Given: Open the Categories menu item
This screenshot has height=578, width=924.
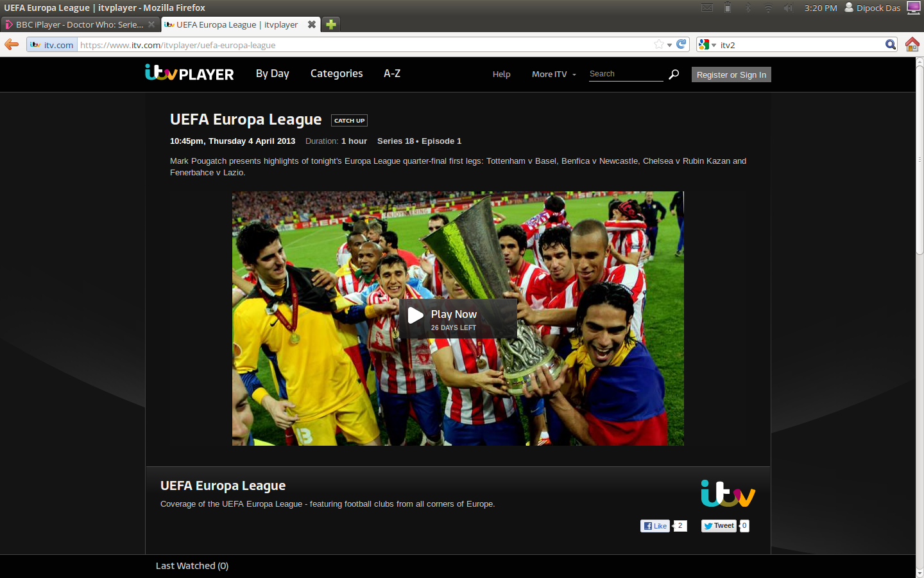Looking at the screenshot, I should [x=336, y=74].
